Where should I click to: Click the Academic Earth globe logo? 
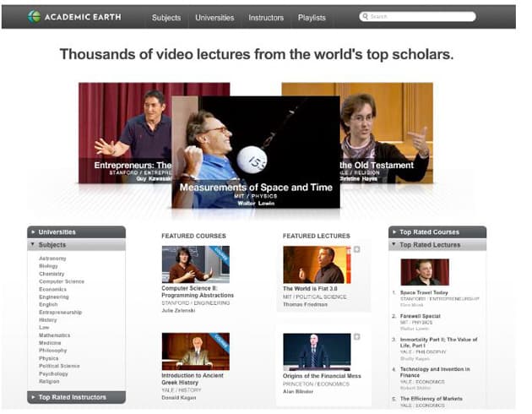34,17
